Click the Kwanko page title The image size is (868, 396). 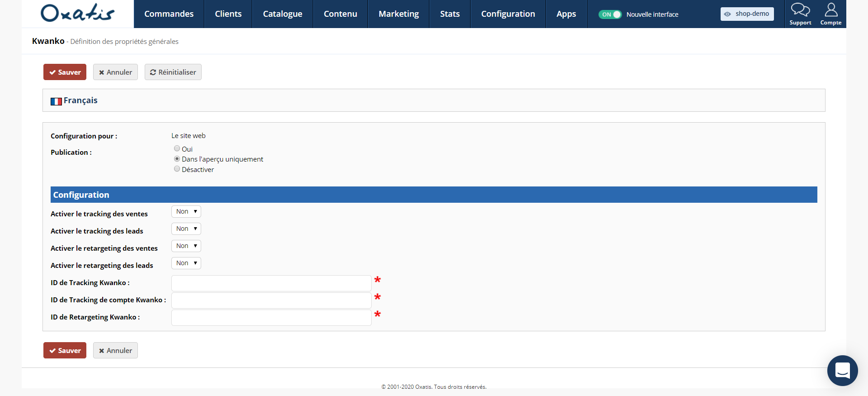point(48,41)
